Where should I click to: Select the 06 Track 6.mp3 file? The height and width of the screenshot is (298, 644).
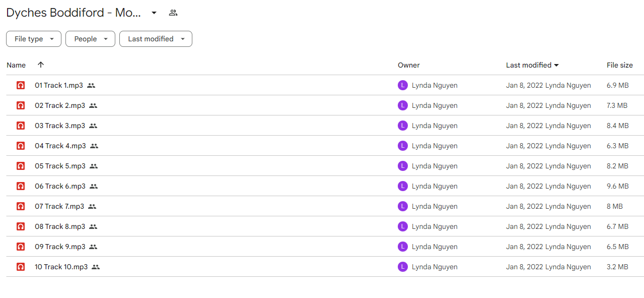325,186
